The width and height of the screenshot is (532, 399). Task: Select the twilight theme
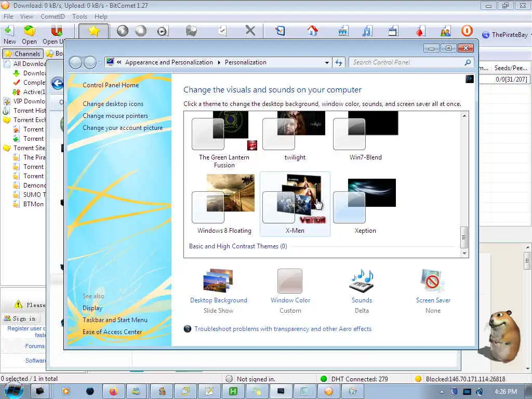pyautogui.click(x=295, y=137)
